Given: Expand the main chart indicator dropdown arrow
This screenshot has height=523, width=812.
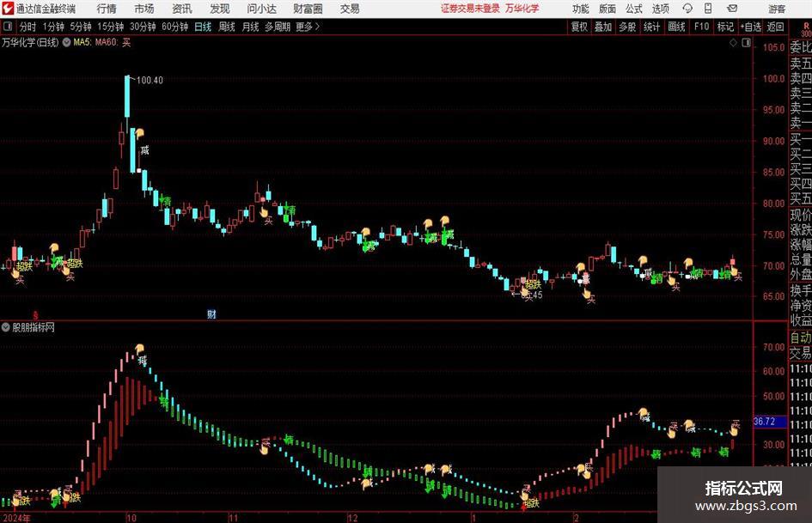Looking at the screenshot, I should (x=66, y=42).
